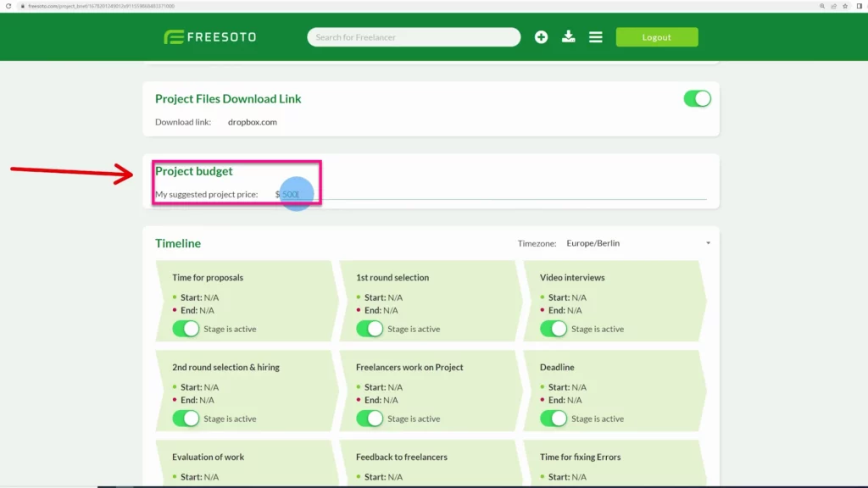This screenshot has width=868, height=488.
Task: Toggle Time for proposals stage switch
Action: click(186, 329)
